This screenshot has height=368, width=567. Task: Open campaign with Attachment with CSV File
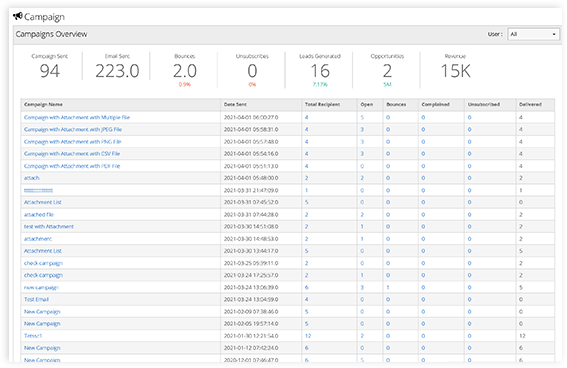click(x=72, y=154)
